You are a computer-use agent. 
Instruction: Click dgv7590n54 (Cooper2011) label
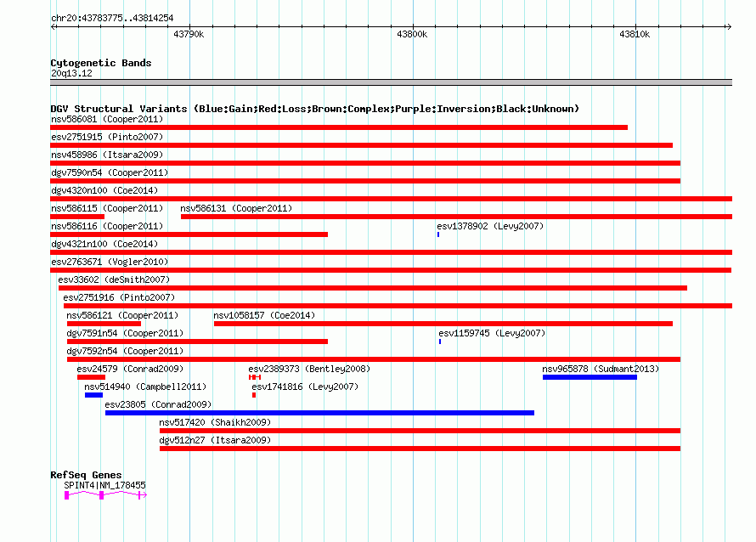coord(110,172)
